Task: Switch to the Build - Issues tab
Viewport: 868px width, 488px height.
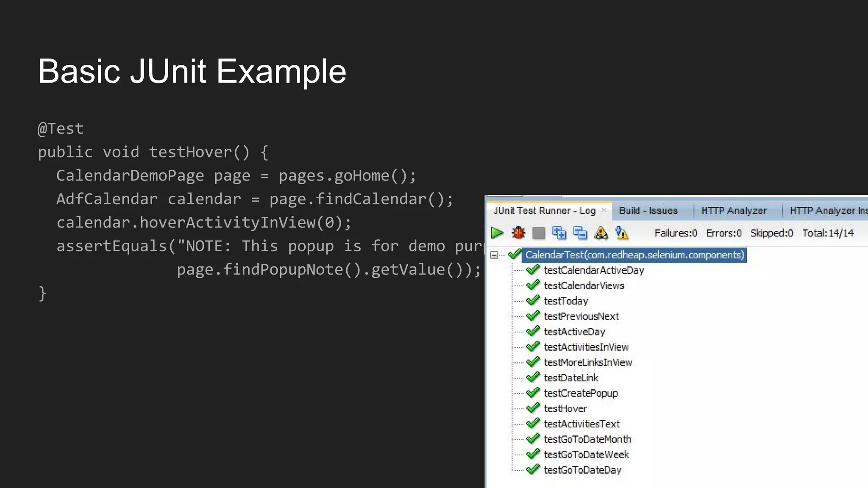Action: tap(648, 211)
